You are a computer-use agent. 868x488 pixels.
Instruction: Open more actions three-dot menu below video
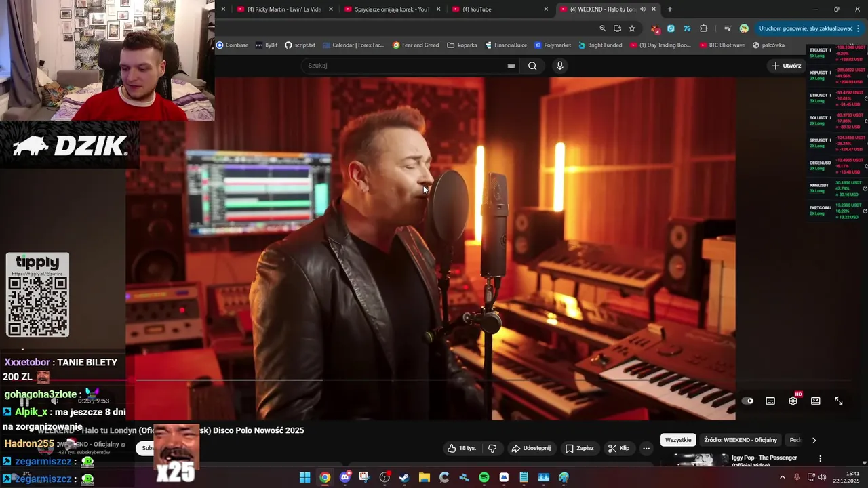click(x=646, y=448)
